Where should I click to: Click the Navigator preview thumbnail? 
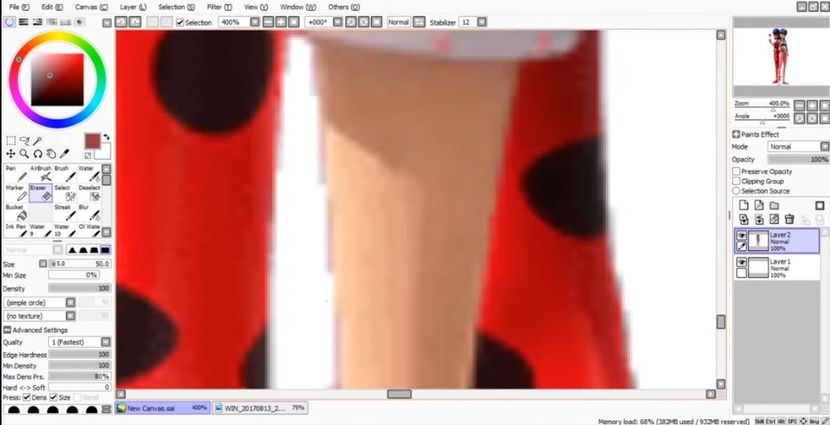779,57
